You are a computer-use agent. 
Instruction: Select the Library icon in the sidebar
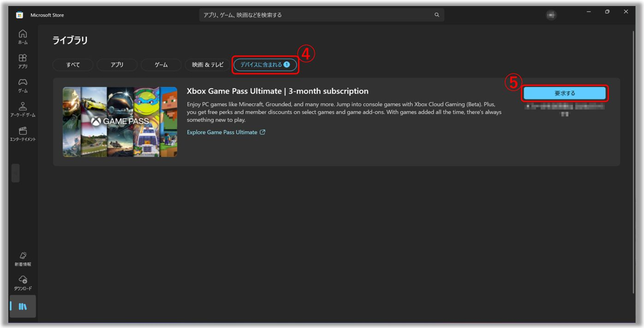(x=23, y=306)
